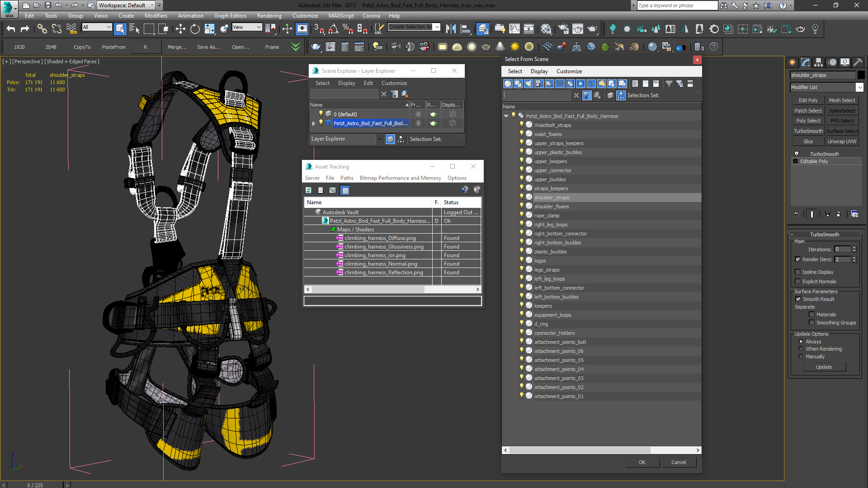Open the Material Editor checker-sphere icon

point(546,29)
